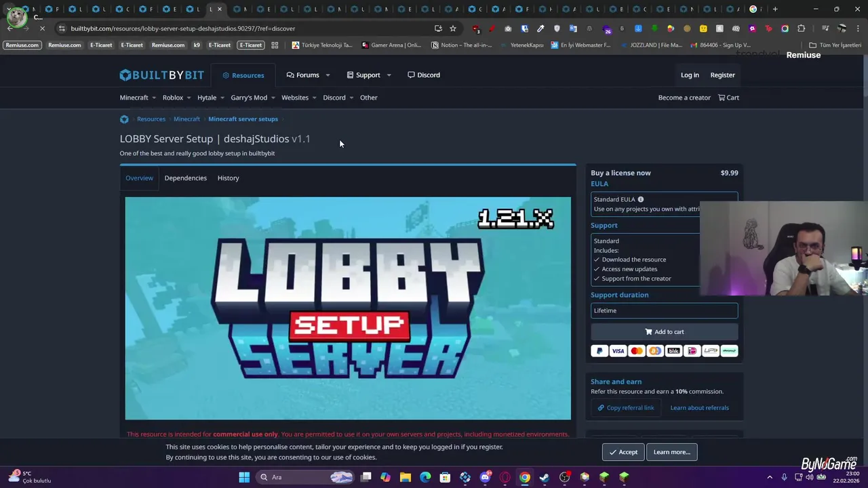Open Microsoft Edge from taskbar
Image resolution: width=868 pixels, height=488 pixels.
[x=425, y=477]
